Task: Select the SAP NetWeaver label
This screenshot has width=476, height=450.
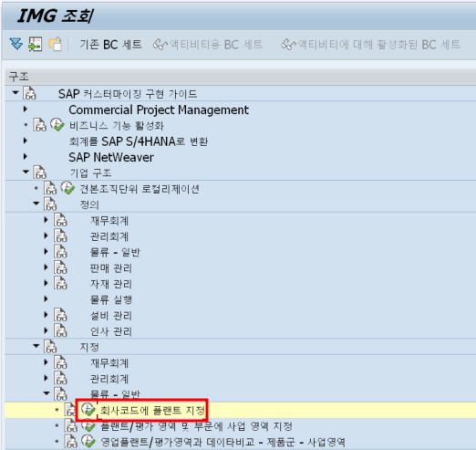Action: (x=111, y=157)
